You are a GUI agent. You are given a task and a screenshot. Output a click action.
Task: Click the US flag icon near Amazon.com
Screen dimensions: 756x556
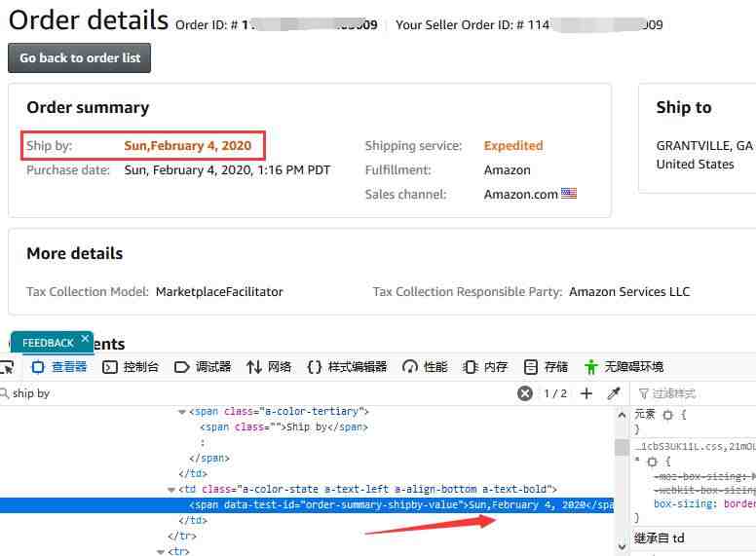click(x=568, y=193)
